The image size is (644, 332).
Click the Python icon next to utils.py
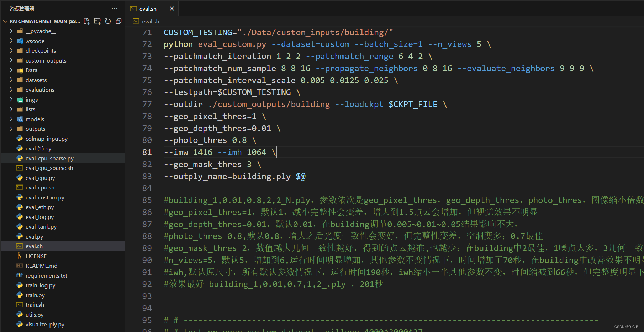pyautogui.click(x=20, y=315)
